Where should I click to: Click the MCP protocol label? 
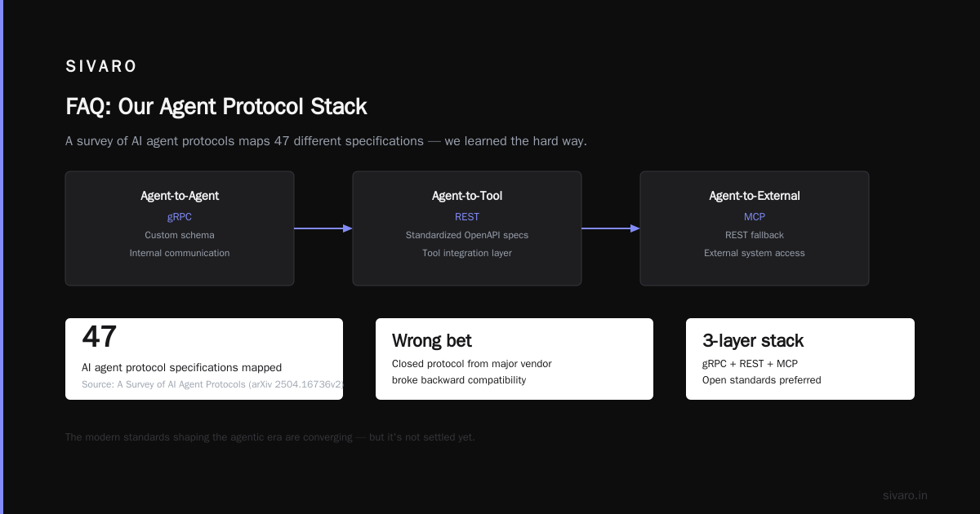(x=755, y=217)
